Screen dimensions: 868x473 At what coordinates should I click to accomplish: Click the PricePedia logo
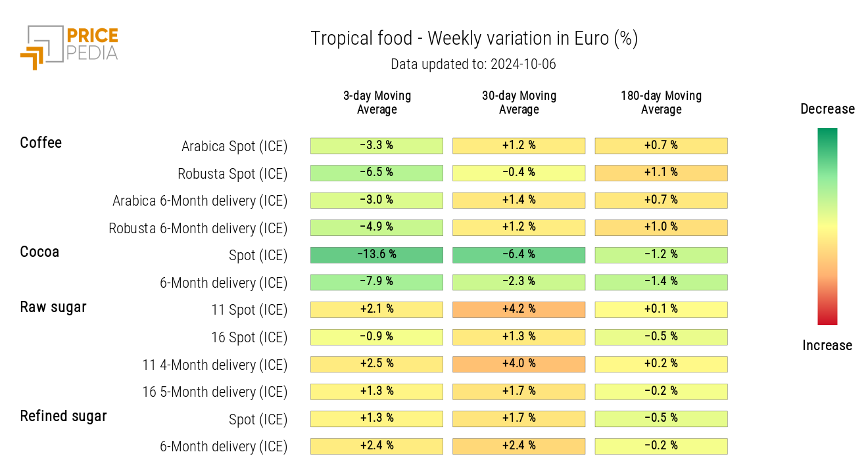tap(69, 47)
